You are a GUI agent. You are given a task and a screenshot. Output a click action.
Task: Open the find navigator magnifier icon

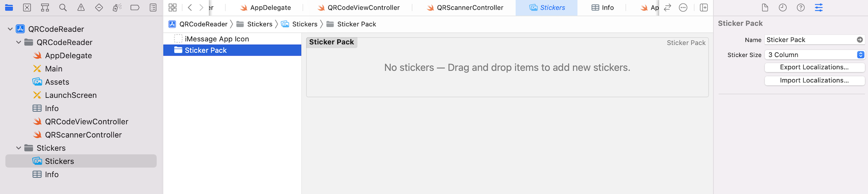click(63, 8)
